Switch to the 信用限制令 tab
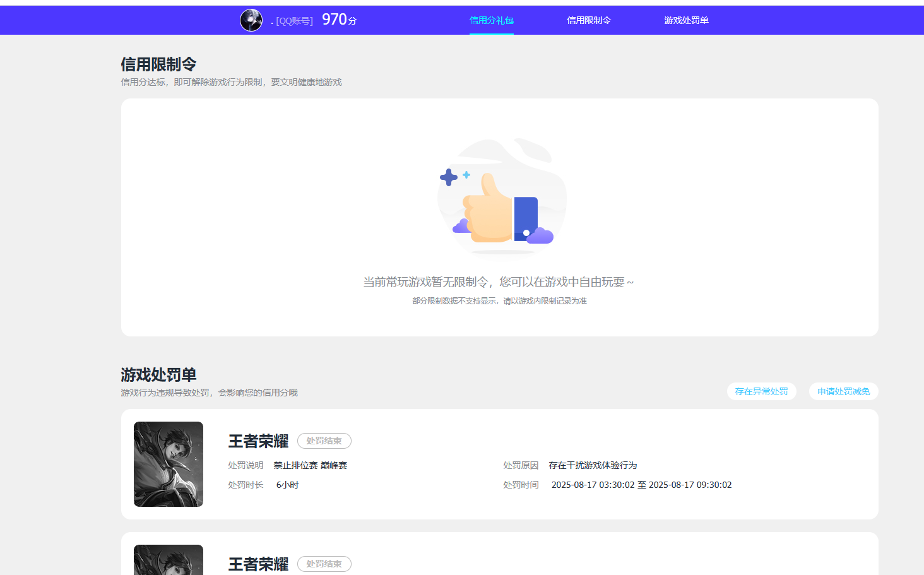924x575 pixels. click(589, 20)
